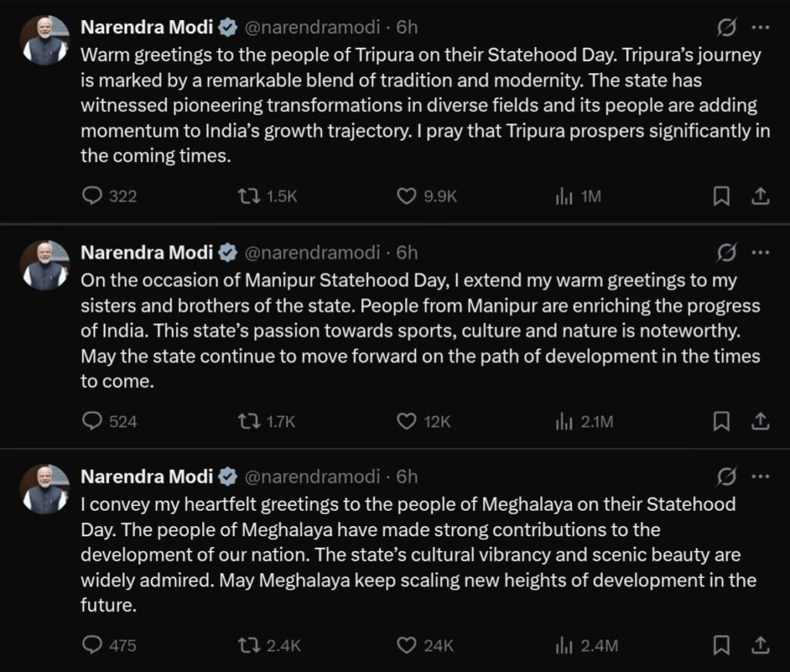Open more options menu on Tripura tweet

(x=760, y=28)
